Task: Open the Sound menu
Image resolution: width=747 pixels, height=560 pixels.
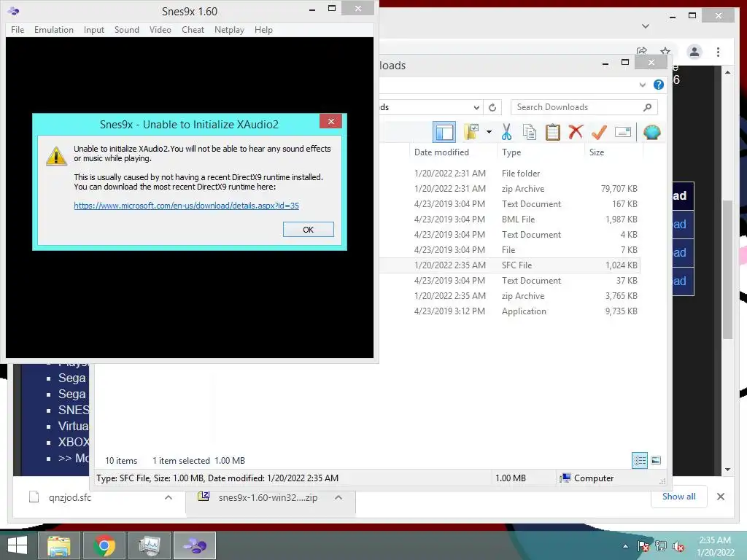Action: (127, 29)
